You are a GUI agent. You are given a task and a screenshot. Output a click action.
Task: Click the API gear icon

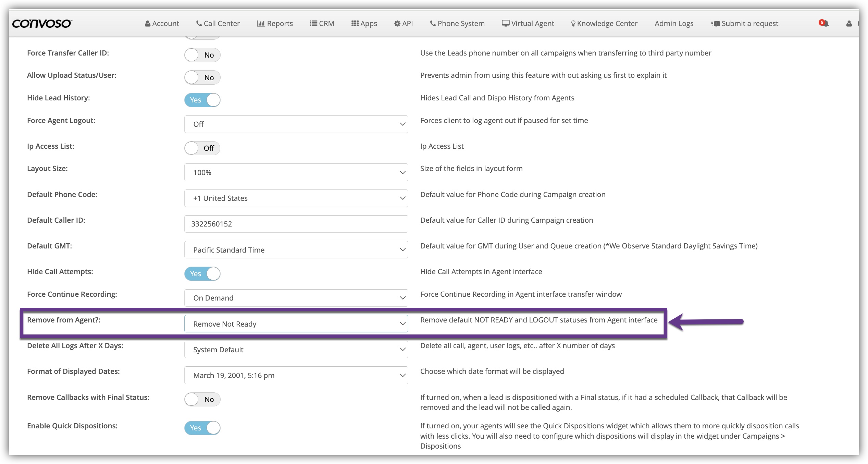tap(397, 23)
